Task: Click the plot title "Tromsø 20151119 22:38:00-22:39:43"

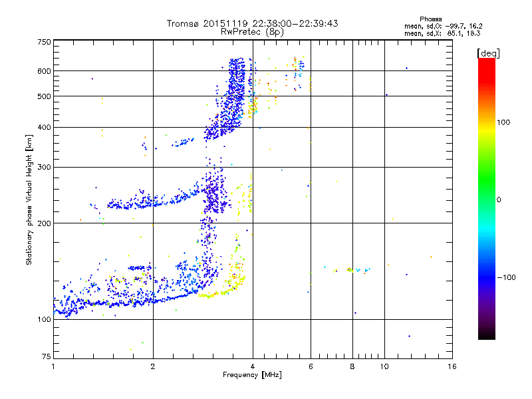Action: tap(252, 23)
